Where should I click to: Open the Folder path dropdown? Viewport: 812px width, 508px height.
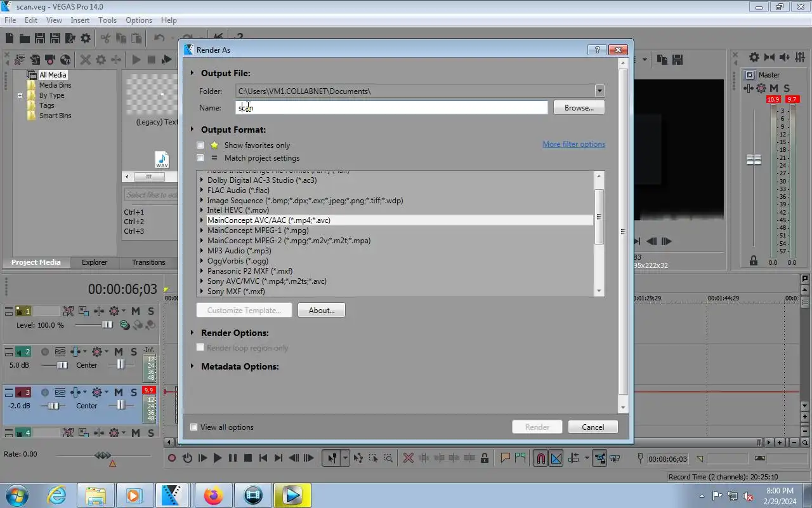coord(599,91)
